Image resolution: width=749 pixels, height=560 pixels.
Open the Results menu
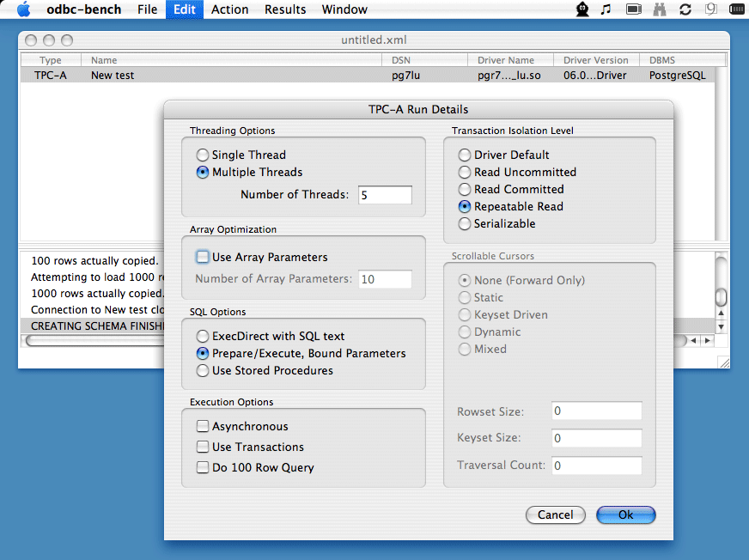(285, 9)
